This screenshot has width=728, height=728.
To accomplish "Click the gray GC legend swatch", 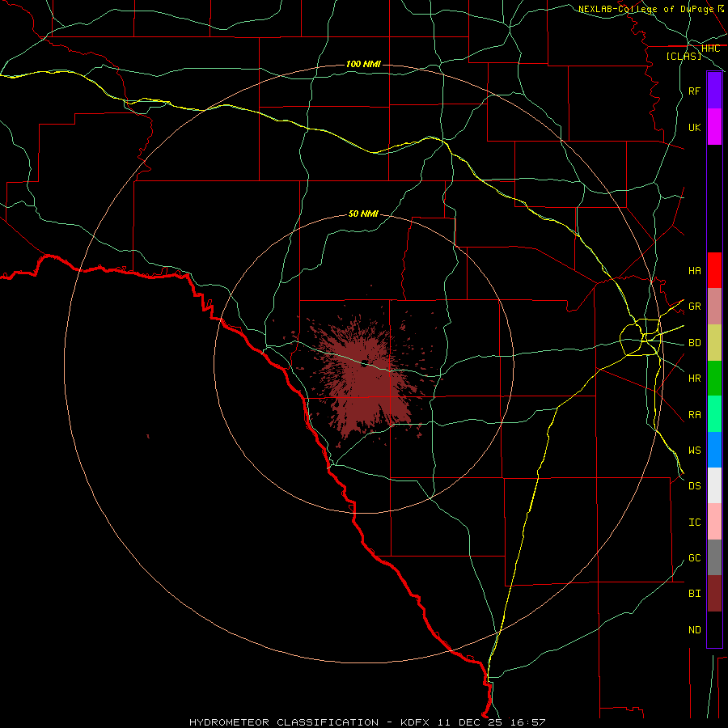I will point(714,557).
